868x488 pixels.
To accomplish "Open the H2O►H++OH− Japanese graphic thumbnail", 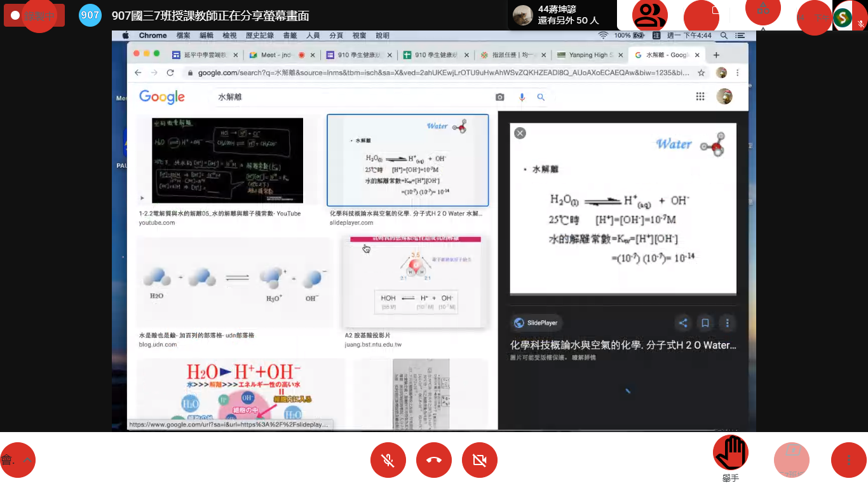I will pos(241,394).
